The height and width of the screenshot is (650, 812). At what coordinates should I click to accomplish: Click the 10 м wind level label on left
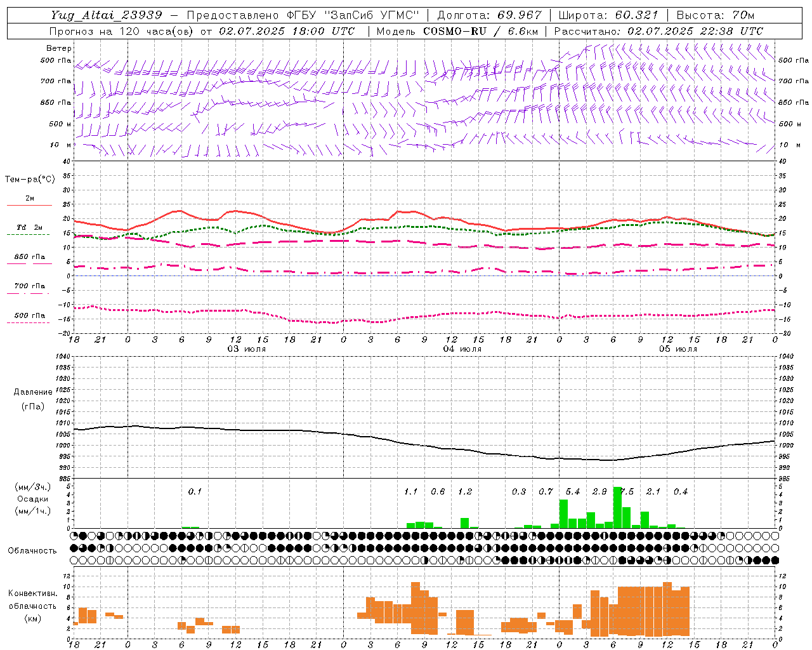tap(61, 145)
